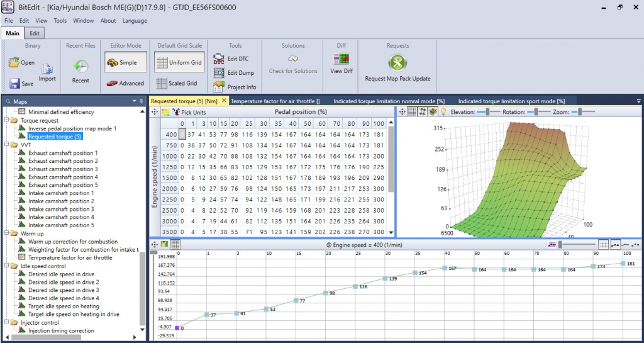This screenshot has height=343, width=644.
Task: Adjust the 3D Zoom slider
Action: point(579,112)
